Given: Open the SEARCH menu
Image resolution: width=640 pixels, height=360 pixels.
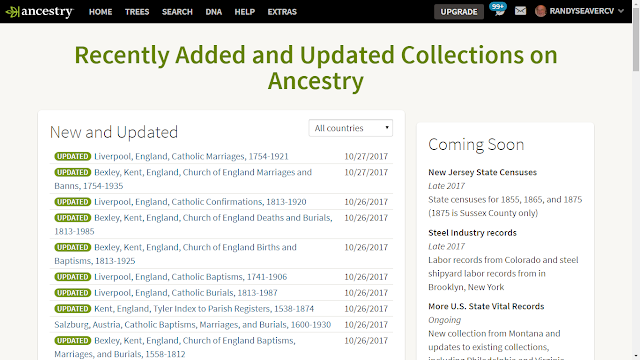Looking at the screenshot, I should [x=177, y=12].
